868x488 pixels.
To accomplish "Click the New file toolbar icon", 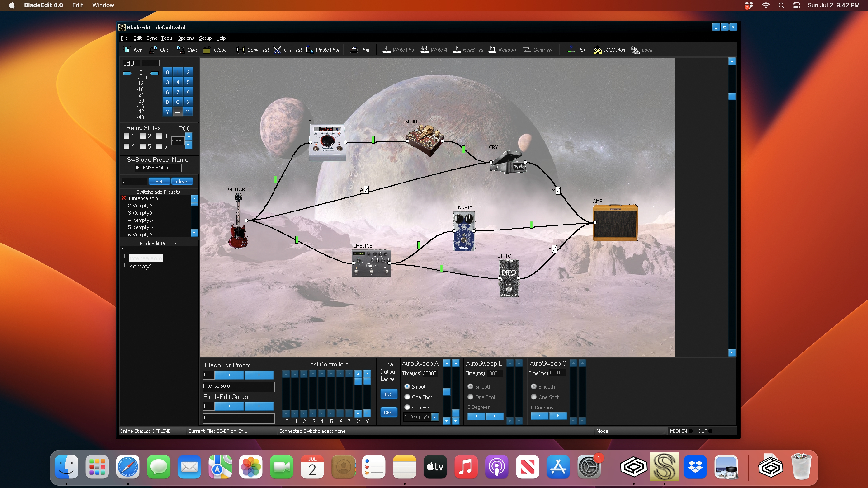I will pyautogui.click(x=127, y=50).
